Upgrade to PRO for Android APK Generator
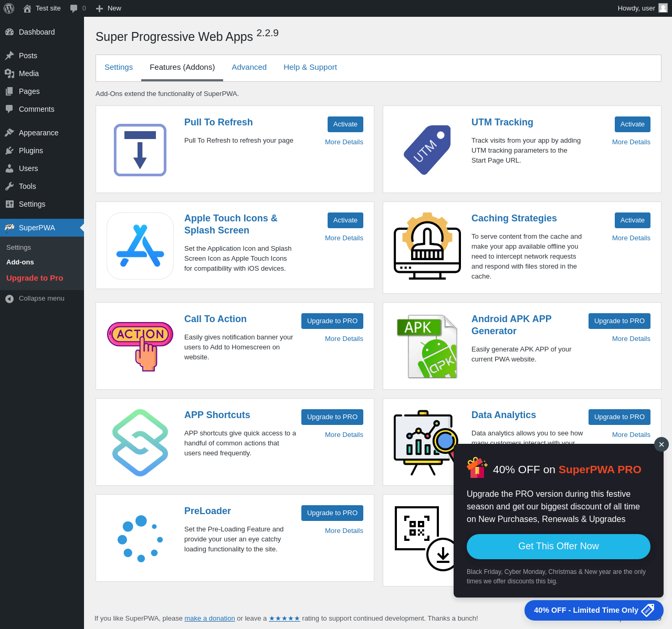Screen dimensions: 672x629 619,321
